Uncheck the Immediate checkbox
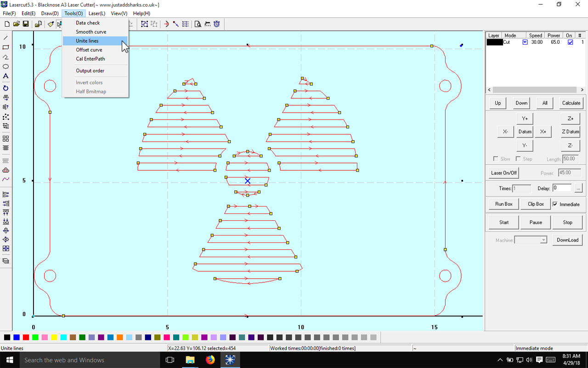This screenshot has width=588, height=368. (x=555, y=204)
